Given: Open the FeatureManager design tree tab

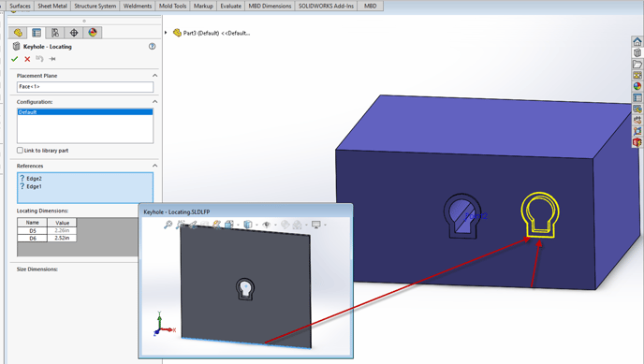Looking at the screenshot, I should 18,33.
